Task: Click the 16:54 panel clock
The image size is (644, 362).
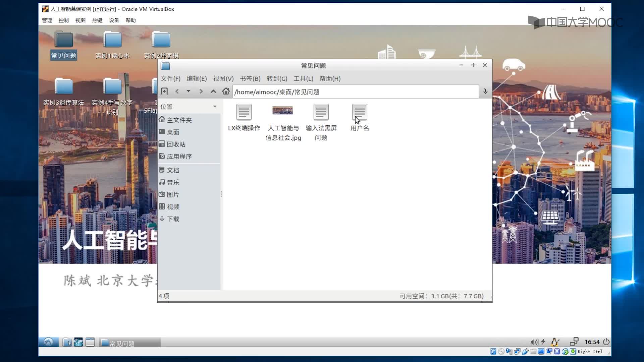Action: point(592,342)
